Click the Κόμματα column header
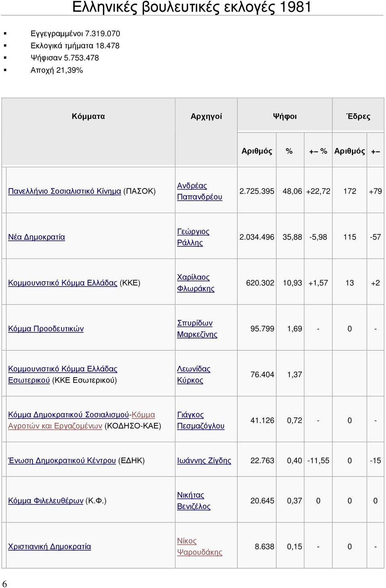This screenshot has width=386, height=588. point(88,116)
